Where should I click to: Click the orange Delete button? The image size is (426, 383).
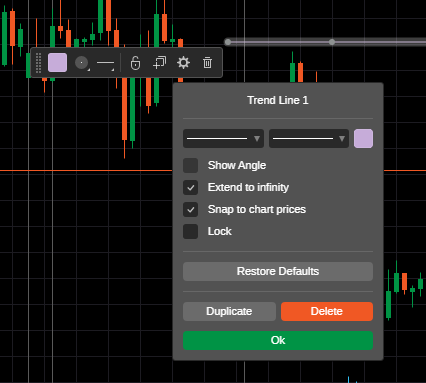coord(327,311)
